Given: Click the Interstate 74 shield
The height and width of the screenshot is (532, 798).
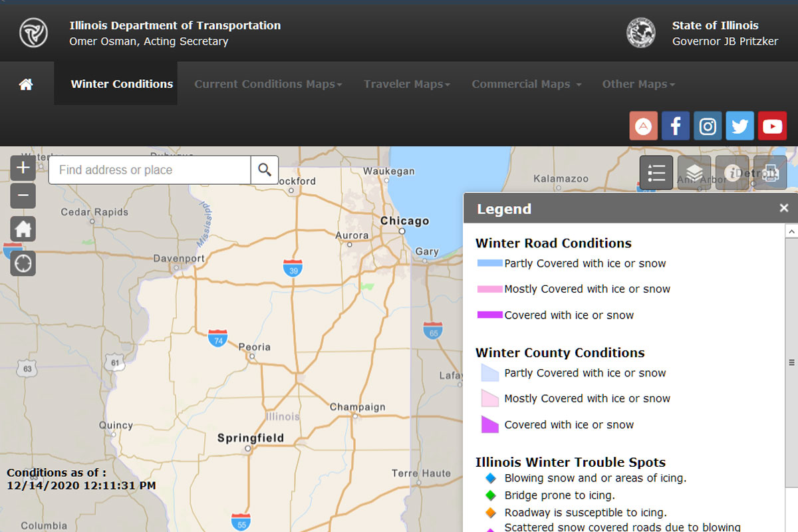Looking at the screenshot, I should [x=217, y=338].
